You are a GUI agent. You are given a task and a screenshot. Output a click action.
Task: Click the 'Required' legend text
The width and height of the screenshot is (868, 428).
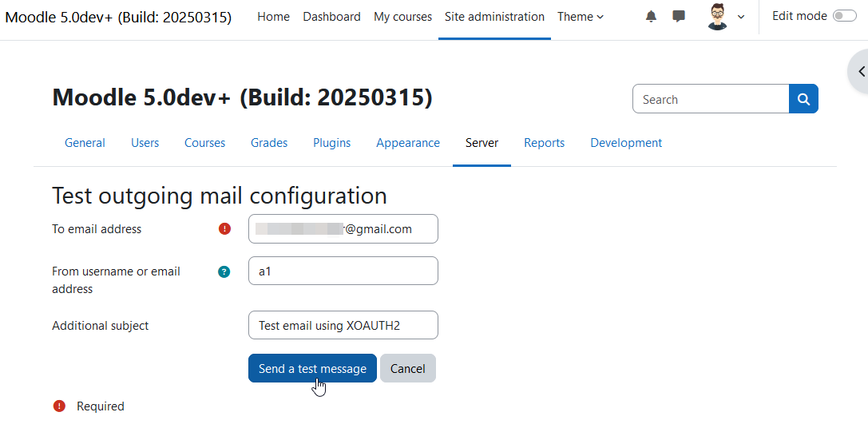(100, 406)
